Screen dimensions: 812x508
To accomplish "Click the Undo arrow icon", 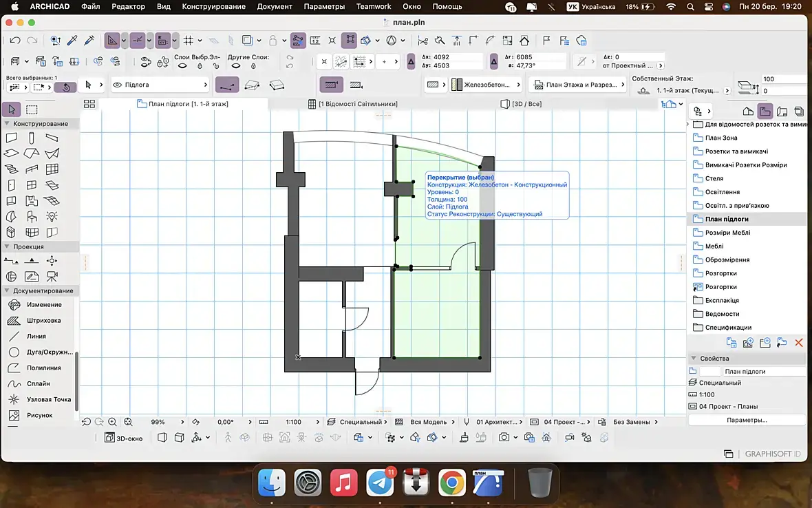I will [15, 41].
